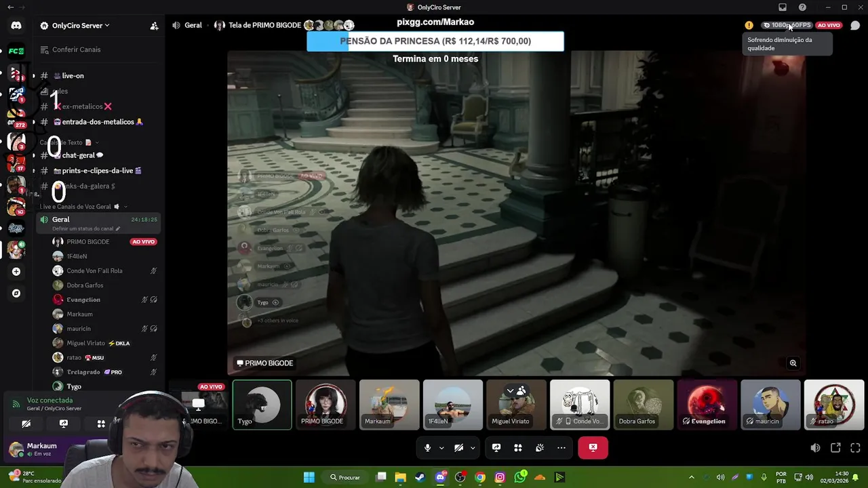Open stream quality 1080p 60FPS indicator
The width and height of the screenshot is (868, 488).
(787, 25)
